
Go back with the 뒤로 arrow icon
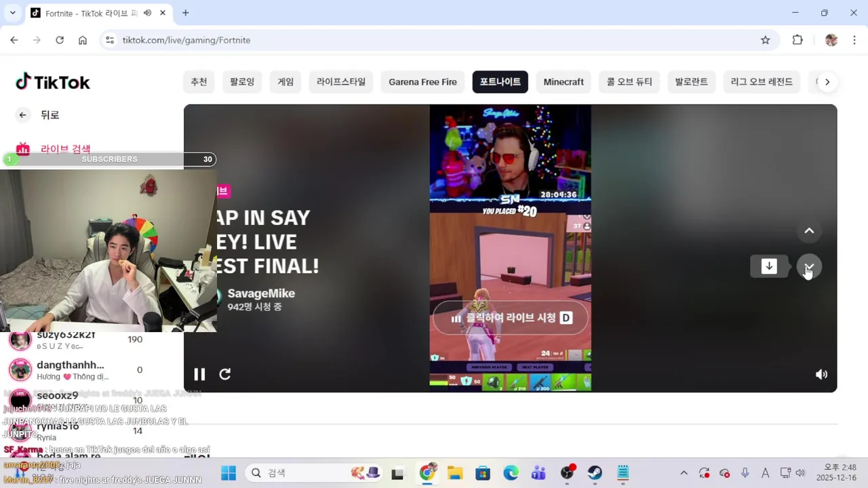tap(23, 115)
